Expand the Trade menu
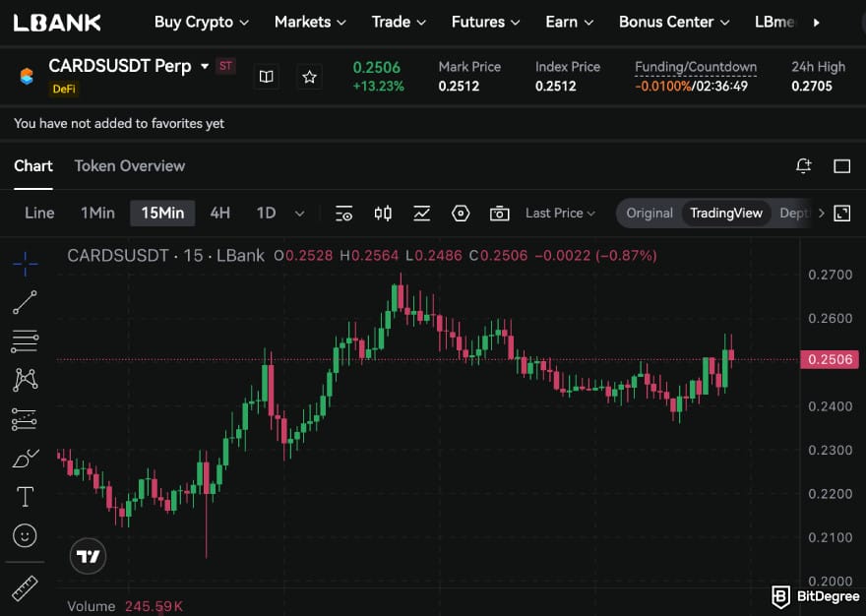Screen dimensions: 866x616 399,22
